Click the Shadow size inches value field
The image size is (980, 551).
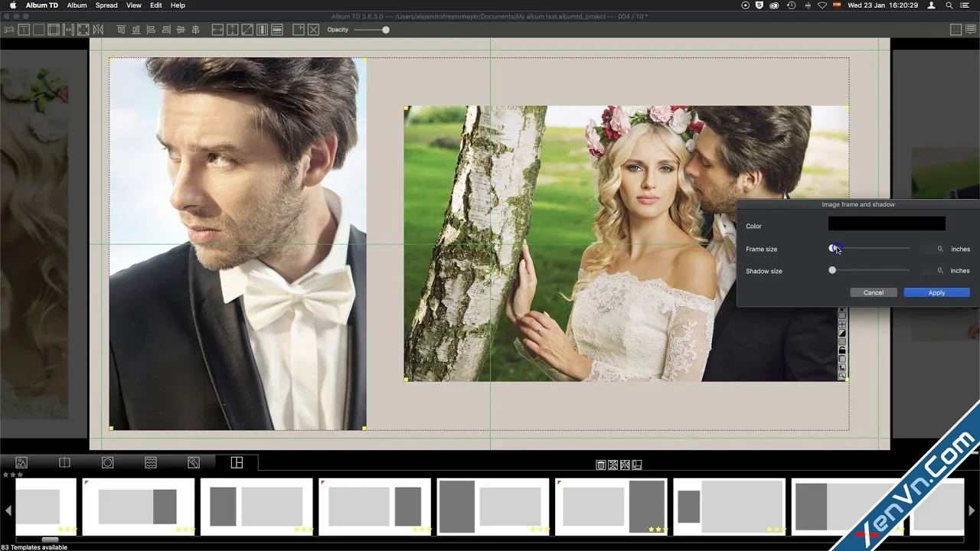[x=931, y=270]
